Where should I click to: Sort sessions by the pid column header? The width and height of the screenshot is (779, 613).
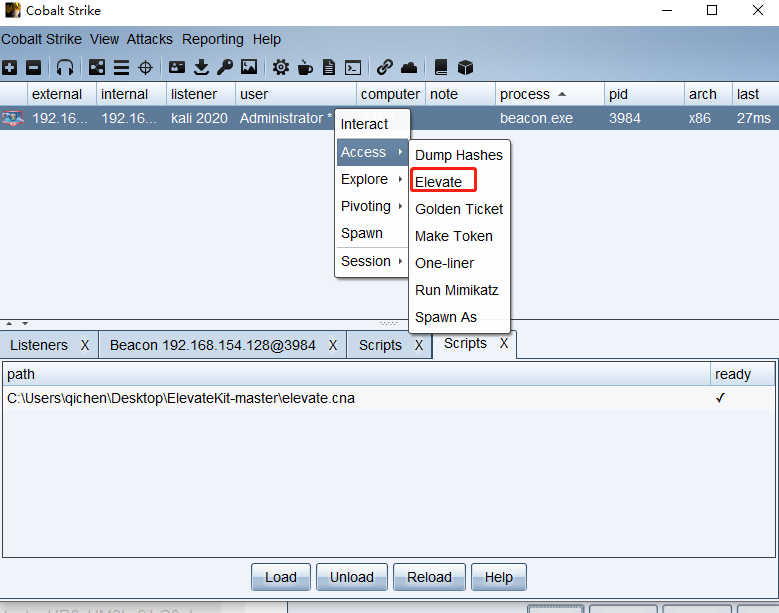pos(644,94)
